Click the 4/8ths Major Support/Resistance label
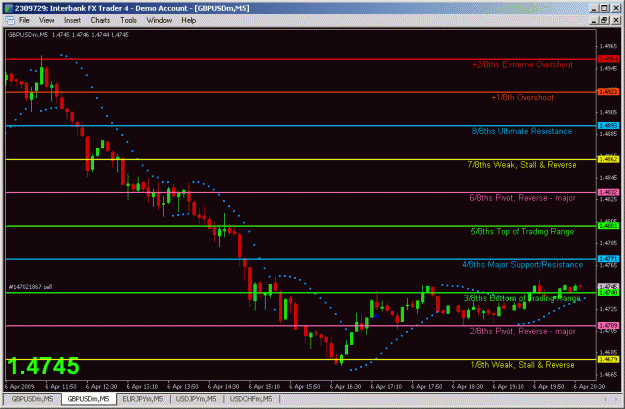Screen dimensions: 625x409 coord(523,265)
